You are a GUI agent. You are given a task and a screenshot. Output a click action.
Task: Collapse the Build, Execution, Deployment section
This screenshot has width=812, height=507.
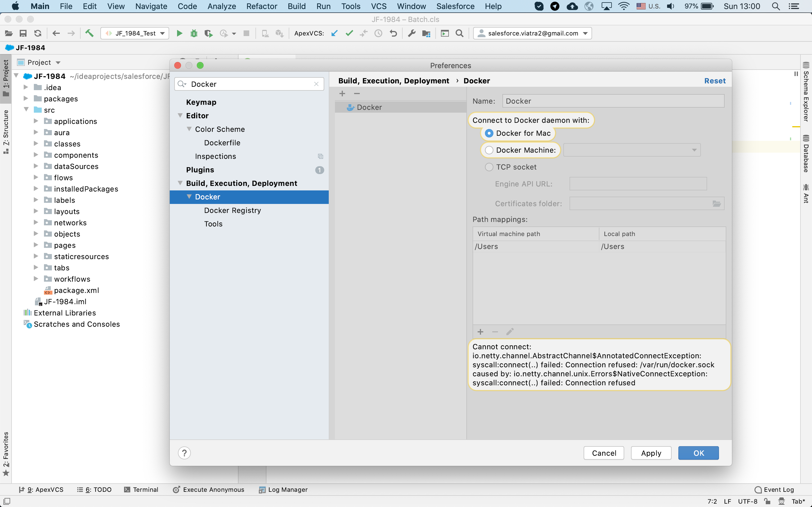180,183
